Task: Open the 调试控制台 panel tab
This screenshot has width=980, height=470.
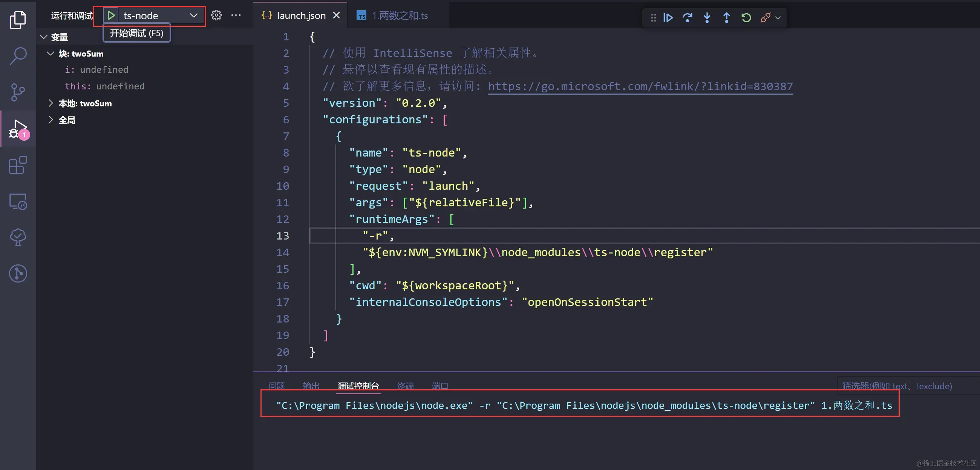Action: click(x=358, y=386)
